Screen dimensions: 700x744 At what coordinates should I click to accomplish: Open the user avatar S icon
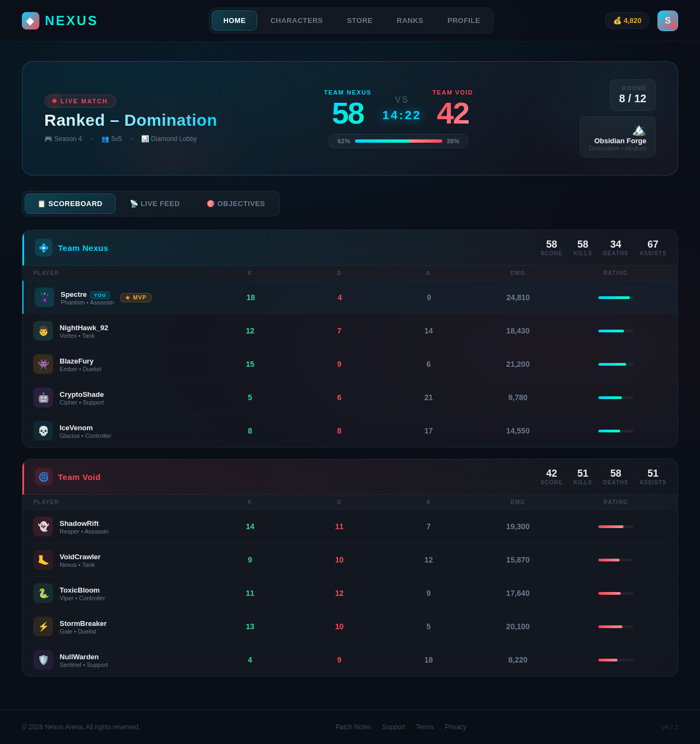[667, 21]
